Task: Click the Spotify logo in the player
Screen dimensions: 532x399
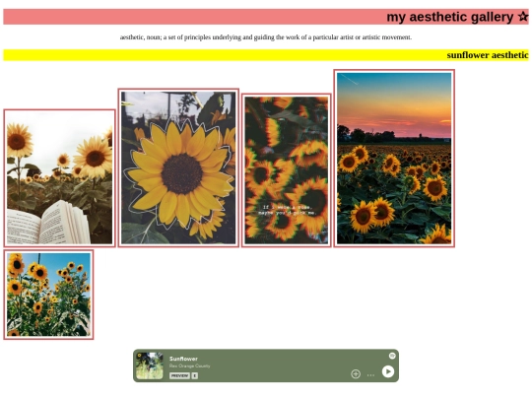Action: pos(392,356)
